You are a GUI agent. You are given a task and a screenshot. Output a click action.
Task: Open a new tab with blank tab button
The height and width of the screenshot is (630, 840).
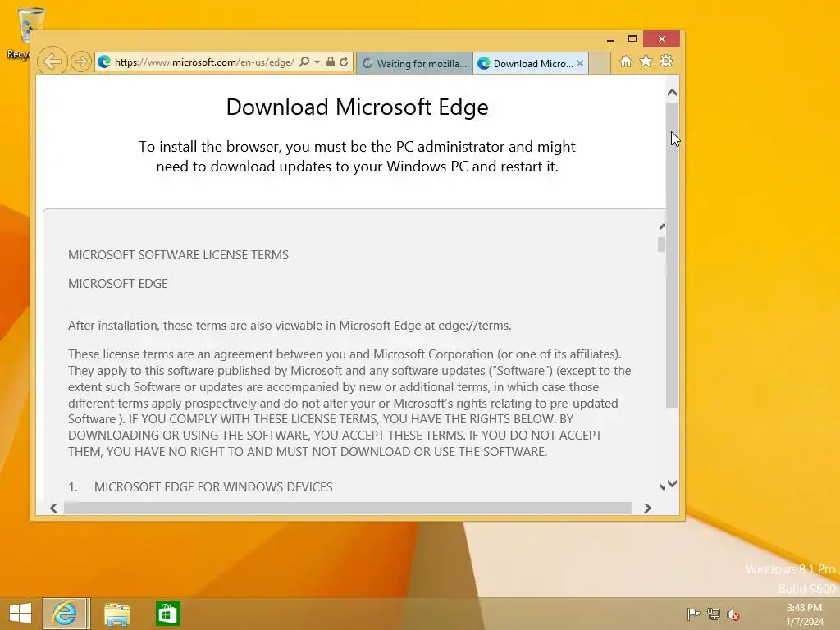(x=600, y=63)
